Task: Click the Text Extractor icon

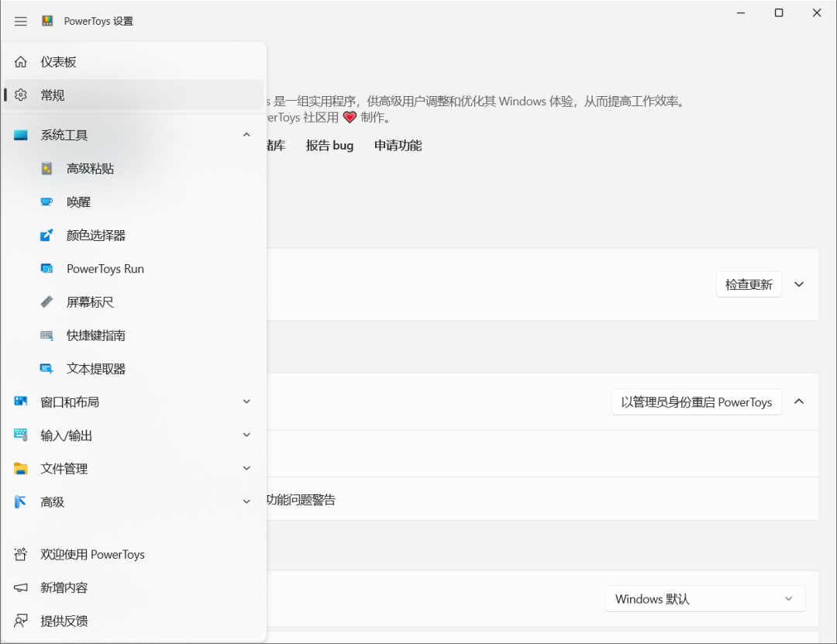Action: pos(47,368)
